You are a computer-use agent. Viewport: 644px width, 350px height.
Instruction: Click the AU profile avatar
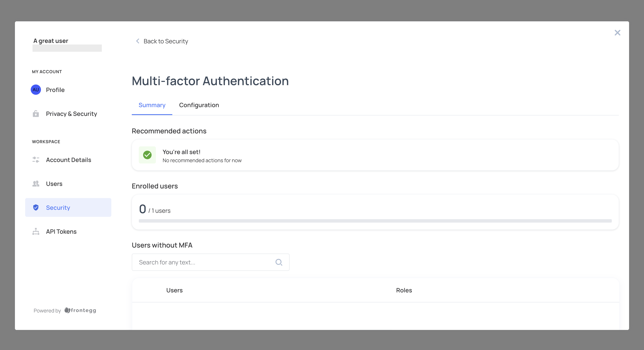(35, 90)
